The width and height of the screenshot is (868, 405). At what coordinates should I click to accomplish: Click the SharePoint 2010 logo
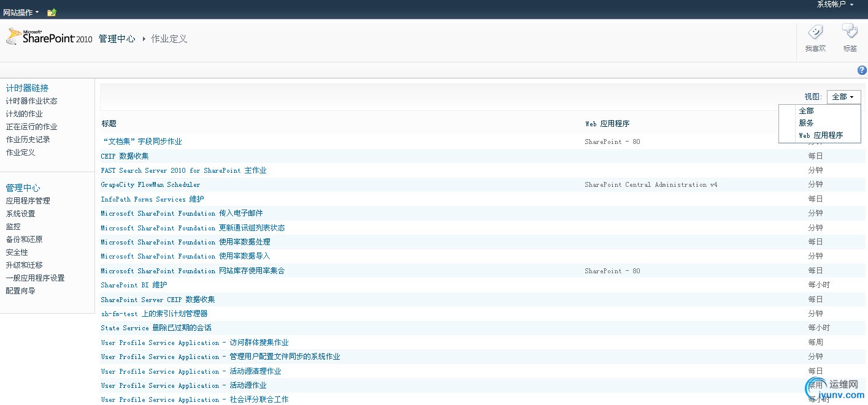click(49, 37)
